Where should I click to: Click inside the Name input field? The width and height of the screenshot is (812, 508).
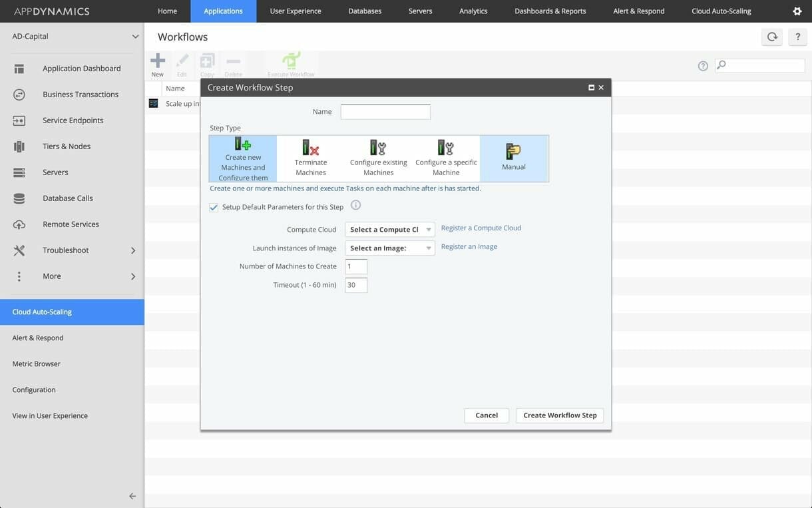coord(385,111)
